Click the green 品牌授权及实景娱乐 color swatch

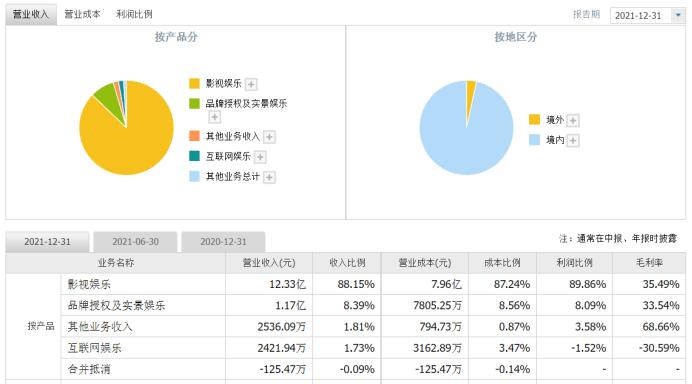195,103
